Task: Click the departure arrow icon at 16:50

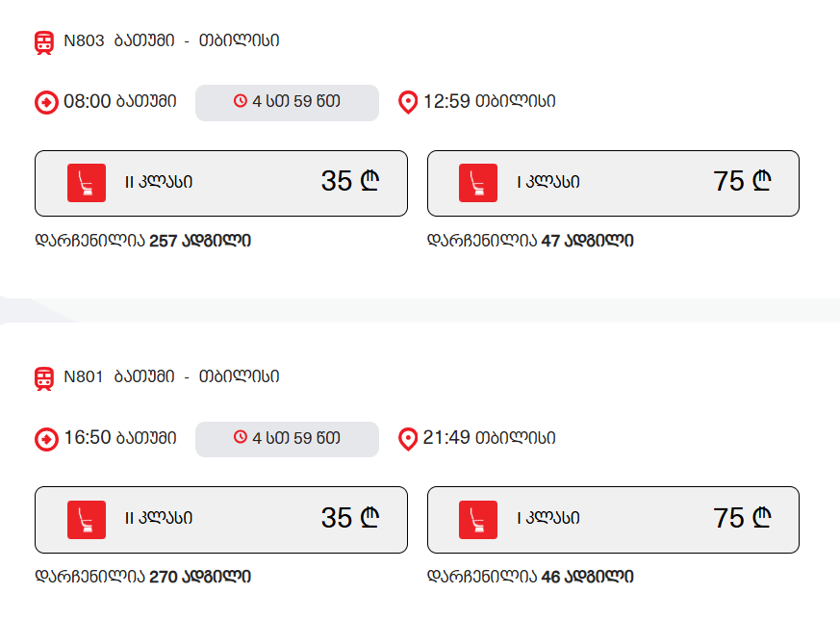Action: [46, 439]
